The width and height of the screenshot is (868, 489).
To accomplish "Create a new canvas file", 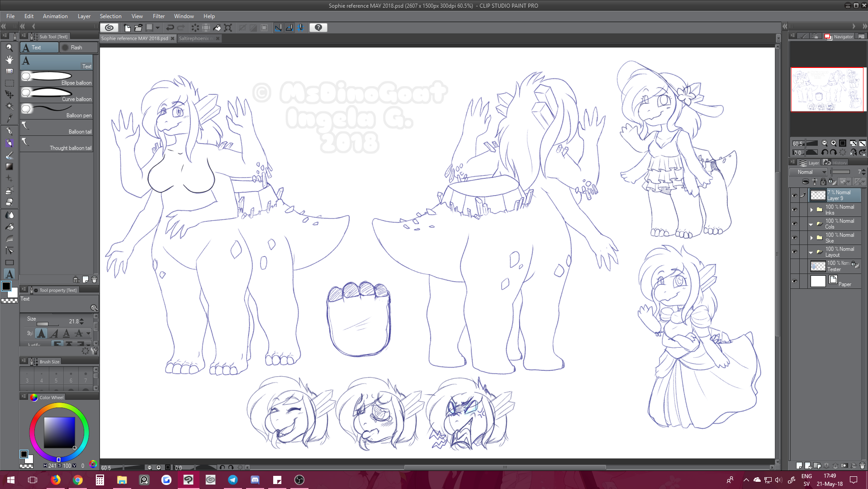I will click(127, 28).
